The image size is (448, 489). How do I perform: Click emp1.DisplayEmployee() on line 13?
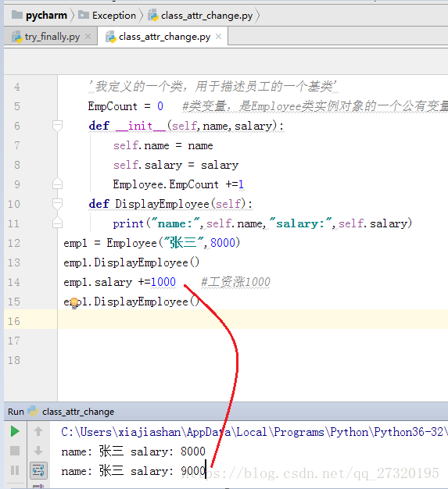click(x=131, y=262)
